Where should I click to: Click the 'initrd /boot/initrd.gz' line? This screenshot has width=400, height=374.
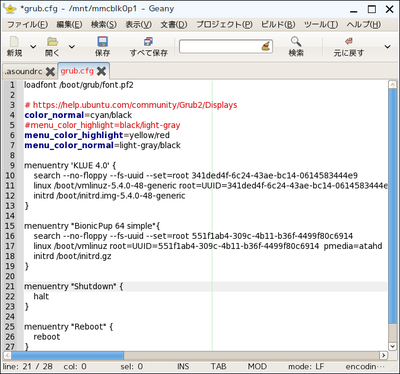click(x=72, y=256)
